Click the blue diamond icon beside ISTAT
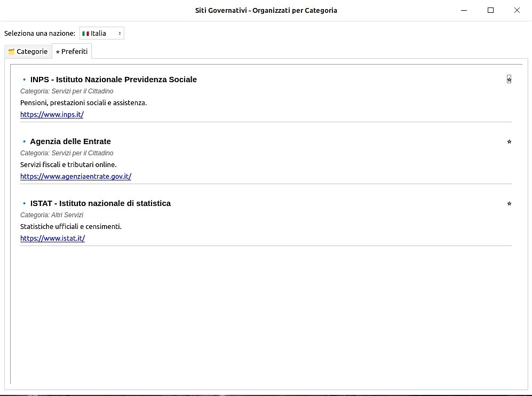The width and height of the screenshot is (532, 396). point(24,203)
